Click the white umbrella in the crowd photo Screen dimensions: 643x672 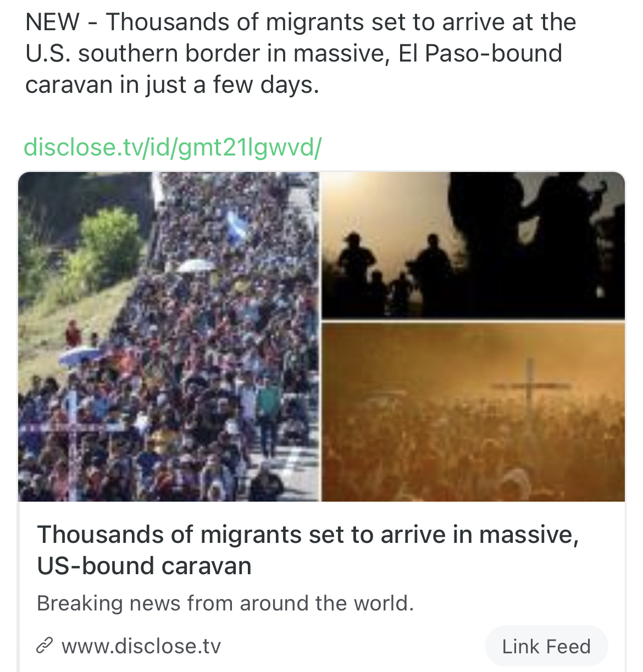(195, 266)
